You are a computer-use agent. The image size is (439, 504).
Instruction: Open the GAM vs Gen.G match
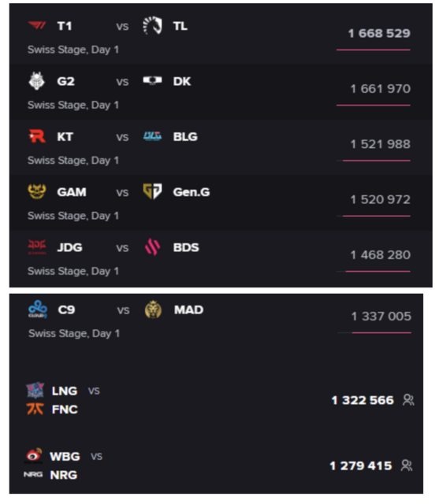[x=221, y=202]
